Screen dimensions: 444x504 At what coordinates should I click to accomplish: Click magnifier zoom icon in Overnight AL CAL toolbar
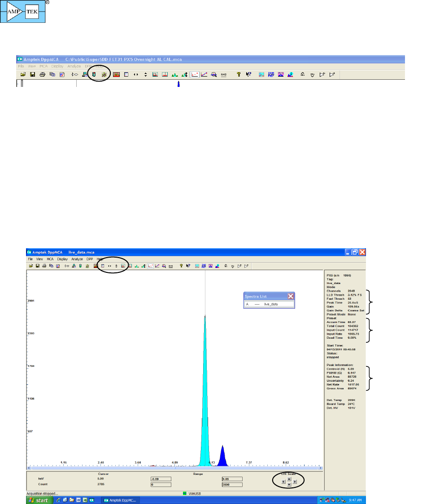point(213,74)
